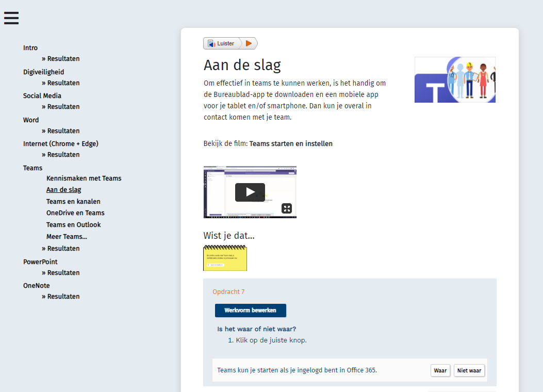Screen dimensions: 543x392
Task: Select the Teams en Outlook lesson
Action: click(73, 225)
